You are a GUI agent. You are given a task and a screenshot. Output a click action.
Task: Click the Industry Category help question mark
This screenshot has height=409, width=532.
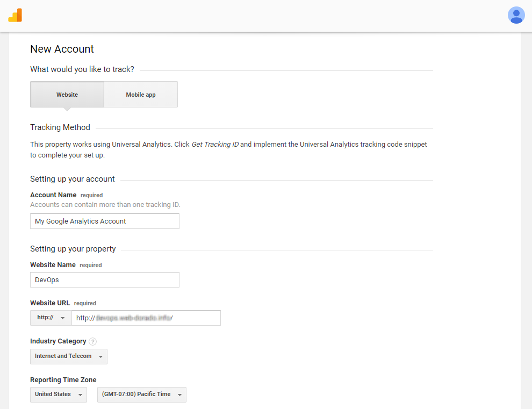[x=92, y=341]
